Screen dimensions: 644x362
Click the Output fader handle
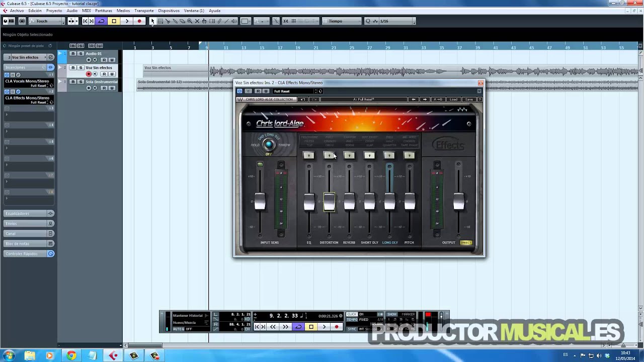coord(458,202)
